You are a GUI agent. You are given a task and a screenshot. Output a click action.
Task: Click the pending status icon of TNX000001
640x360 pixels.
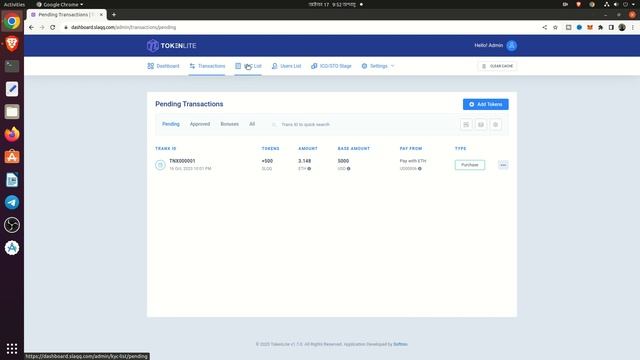(160, 165)
